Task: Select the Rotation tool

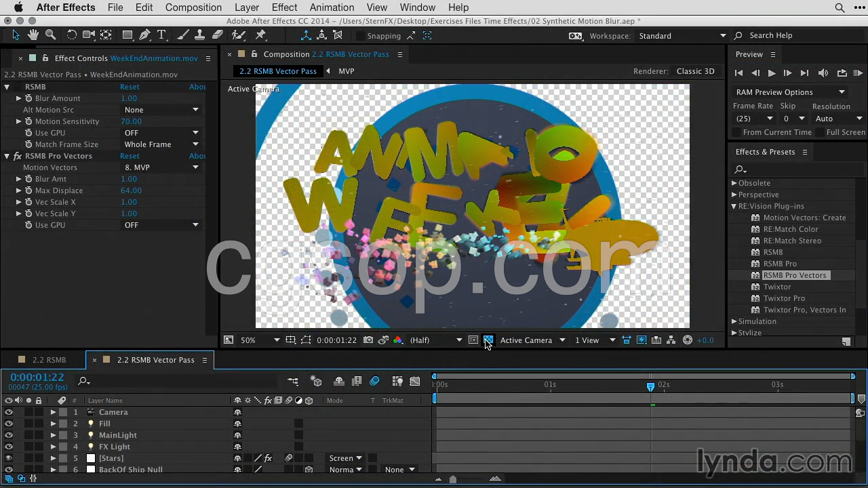Action: [x=71, y=35]
